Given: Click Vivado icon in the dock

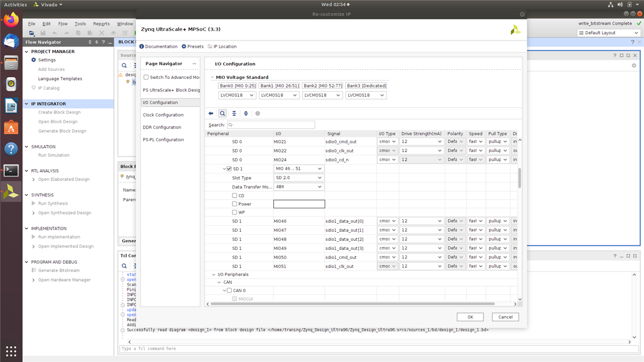Looking at the screenshot, I should [x=11, y=192].
